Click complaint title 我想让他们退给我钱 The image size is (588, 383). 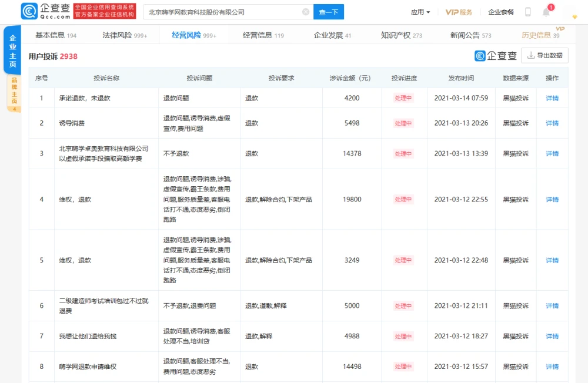(88, 336)
